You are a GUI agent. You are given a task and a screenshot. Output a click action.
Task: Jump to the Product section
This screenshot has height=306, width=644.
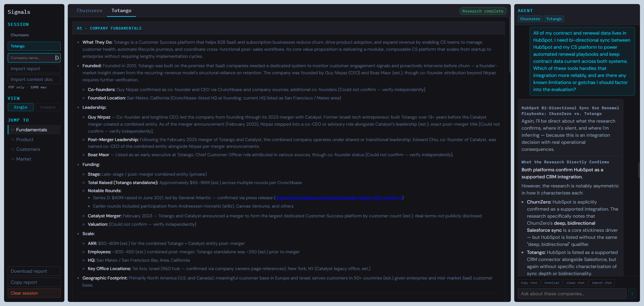34,139
